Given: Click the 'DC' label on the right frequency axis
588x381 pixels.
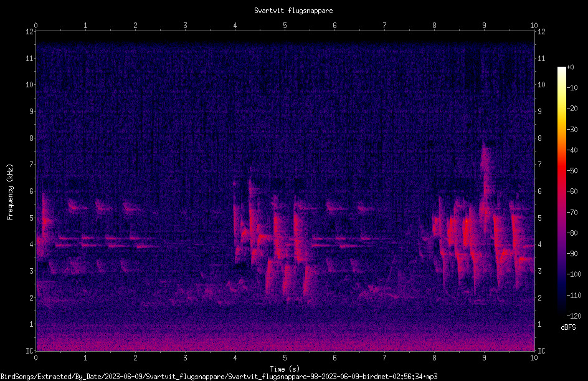Looking at the screenshot, I should 541,351.
